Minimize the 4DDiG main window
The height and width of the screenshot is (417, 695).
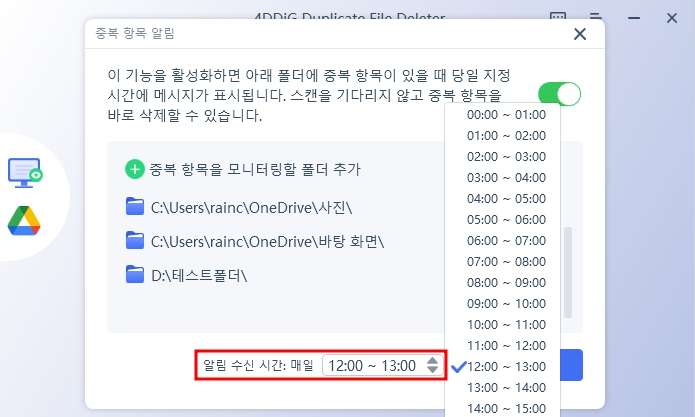(634, 18)
